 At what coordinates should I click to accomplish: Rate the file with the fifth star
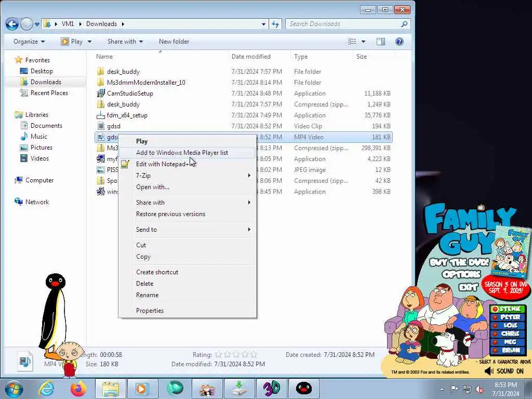coord(254,354)
